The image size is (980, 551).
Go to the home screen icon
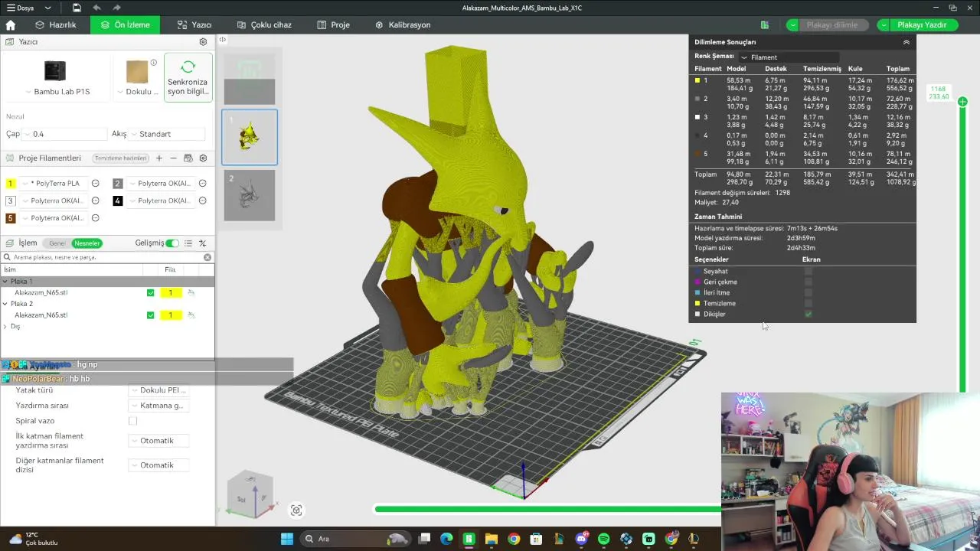(11, 24)
